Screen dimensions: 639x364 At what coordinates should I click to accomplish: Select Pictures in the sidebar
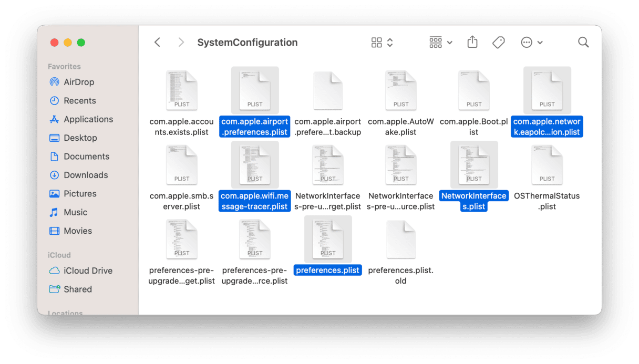(73, 193)
